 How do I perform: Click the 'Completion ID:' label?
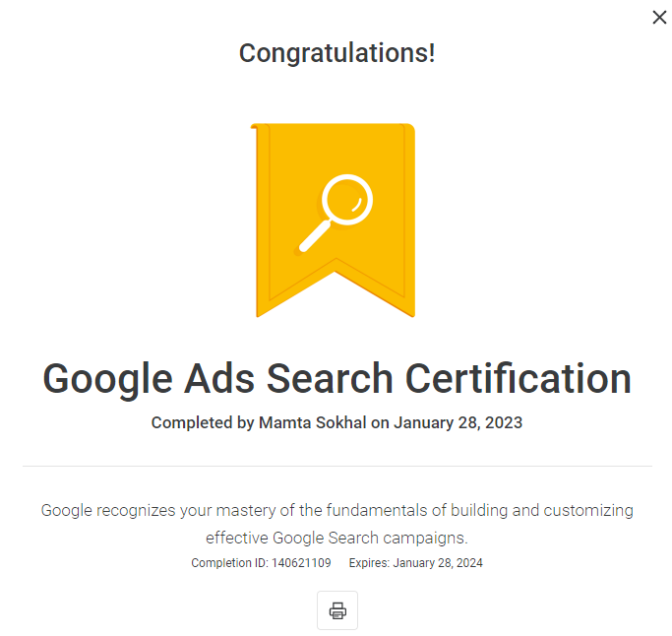tap(229, 563)
